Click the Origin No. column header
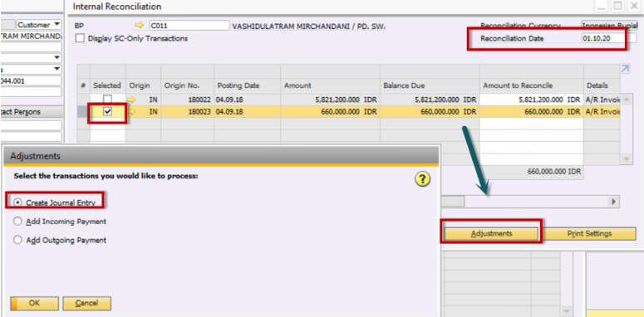Viewport: 644px width, 317px height. point(187,85)
